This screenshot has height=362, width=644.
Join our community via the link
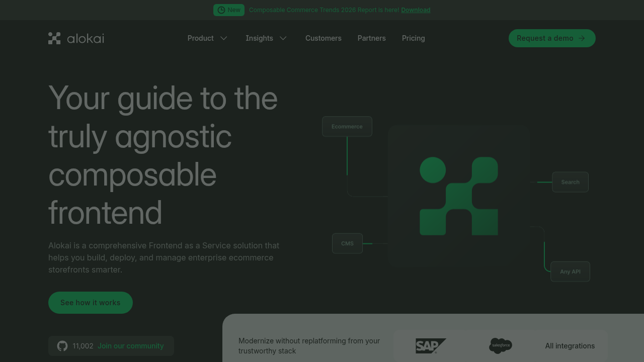(130, 346)
